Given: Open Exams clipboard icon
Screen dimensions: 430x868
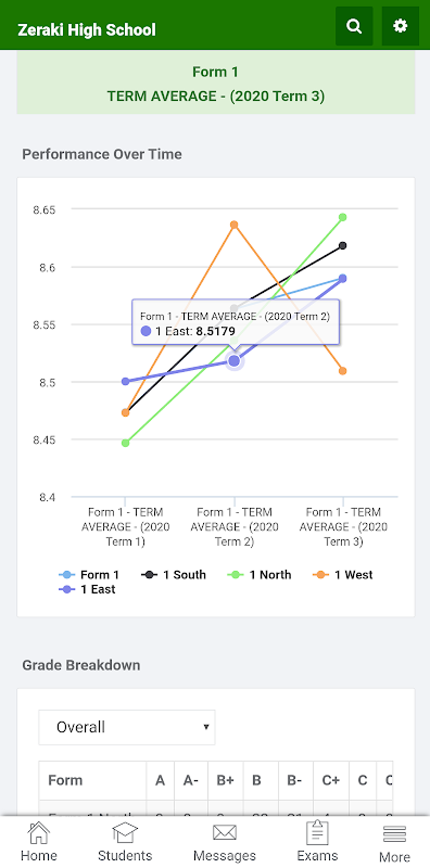Looking at the screenshot, I should (x=317, y=833).
